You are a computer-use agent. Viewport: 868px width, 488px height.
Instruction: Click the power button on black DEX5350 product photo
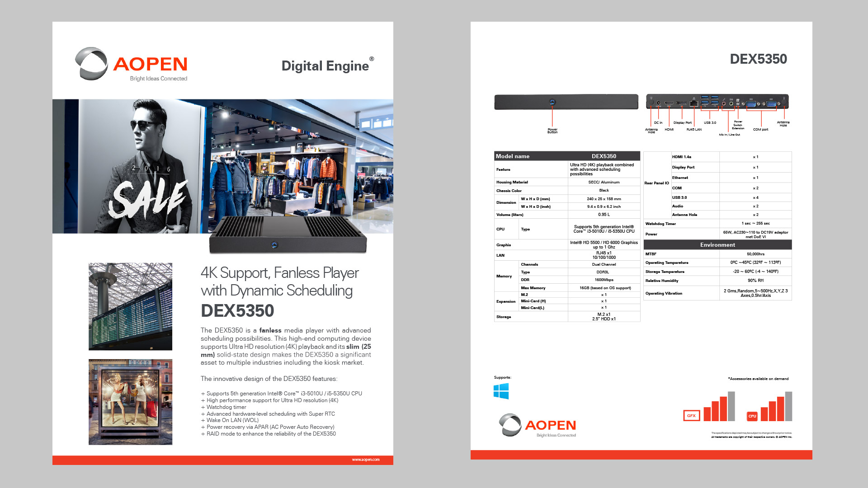coord(274,245)
